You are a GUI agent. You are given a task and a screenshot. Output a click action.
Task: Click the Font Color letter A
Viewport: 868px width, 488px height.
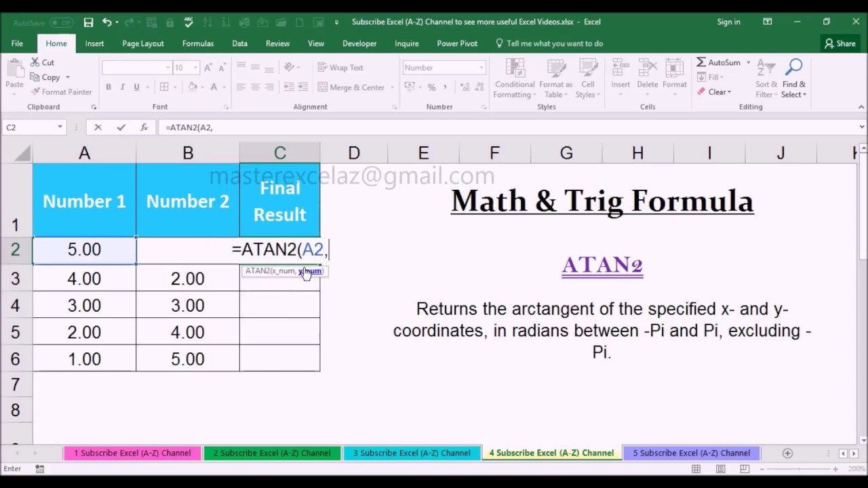pos(214,87)
